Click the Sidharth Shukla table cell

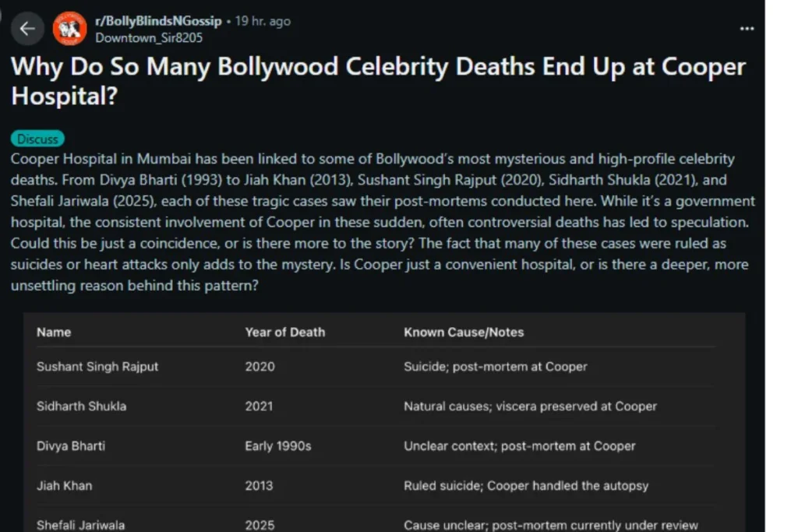coord(81,406)
